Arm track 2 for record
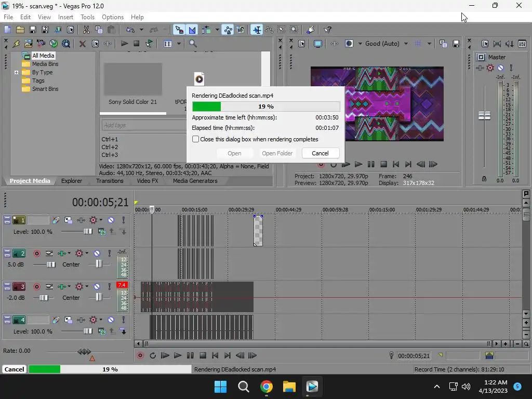The image size is (532, 399). [37, 254]
